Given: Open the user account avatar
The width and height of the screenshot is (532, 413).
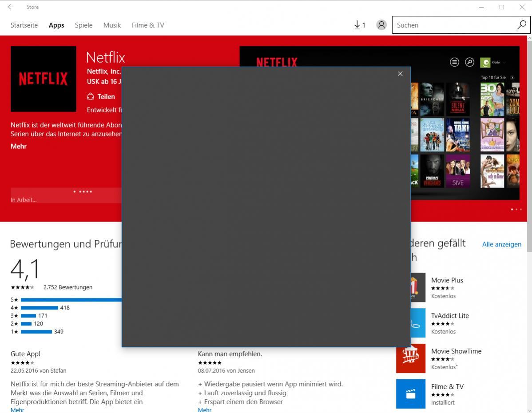Looking at the screenshot, I should tap(381, 25).
